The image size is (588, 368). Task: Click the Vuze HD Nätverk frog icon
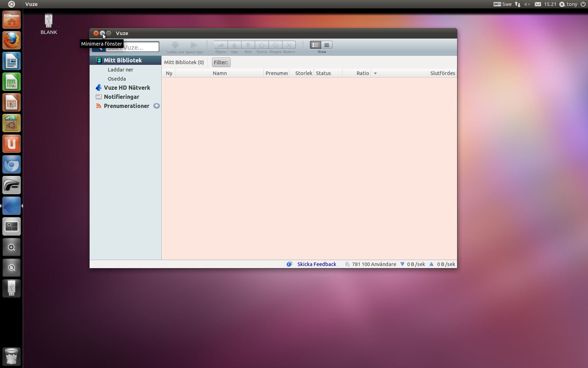(x=99, y=88)
